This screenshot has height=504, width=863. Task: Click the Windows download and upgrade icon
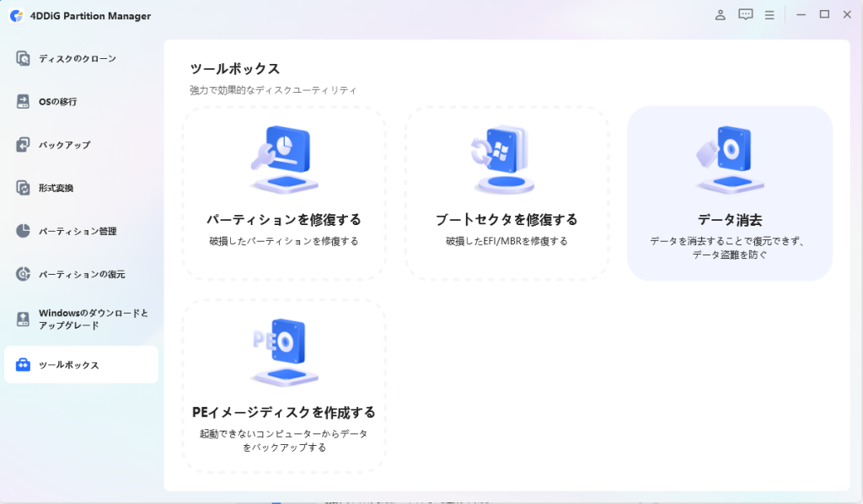[x=24, y=319]
